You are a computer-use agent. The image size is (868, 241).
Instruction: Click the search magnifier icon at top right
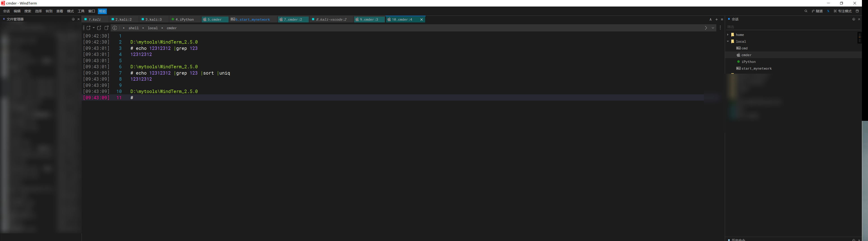coord(806,11)
